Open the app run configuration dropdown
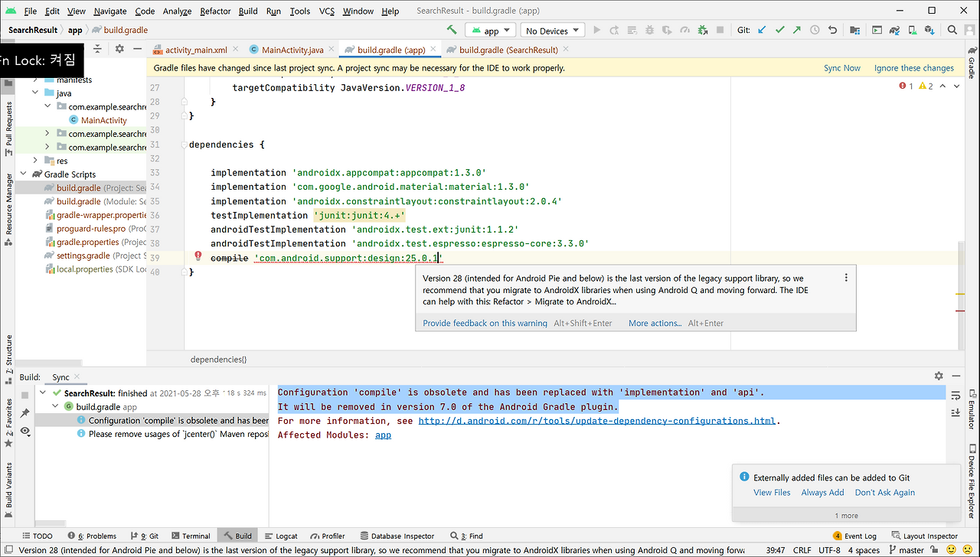The height and width of the screenshot is (557, 980). pyautogui.click(x=490, y=31)
